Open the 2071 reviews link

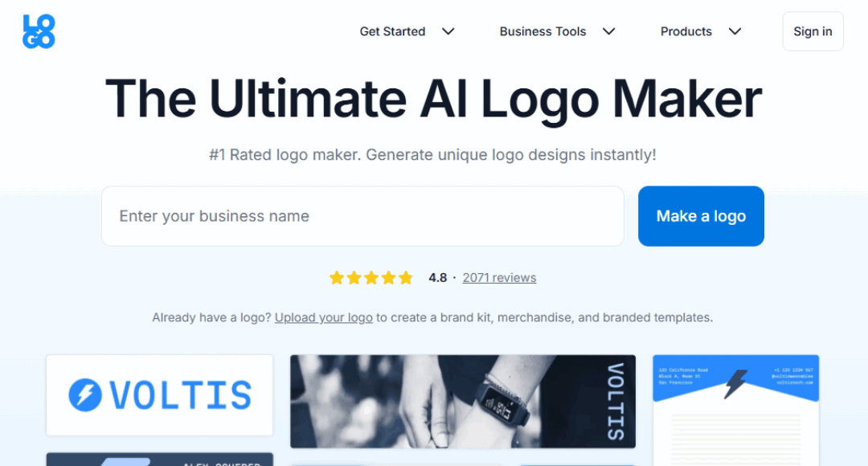point(499,278)
